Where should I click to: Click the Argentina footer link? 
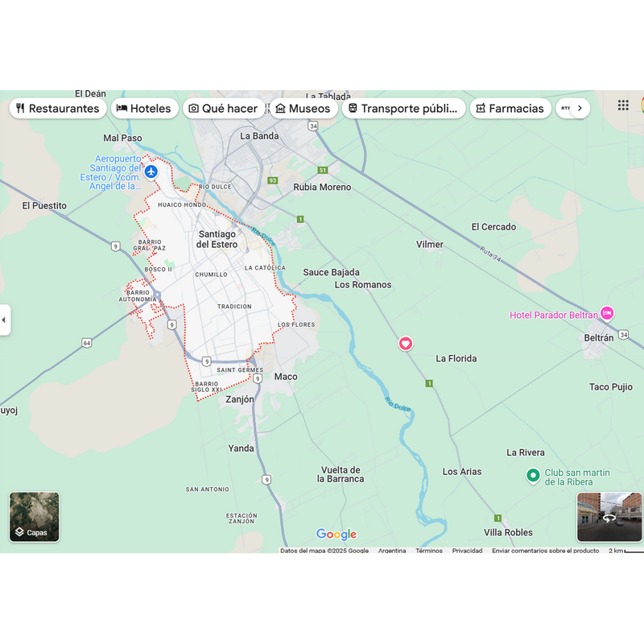coord(392,551)
